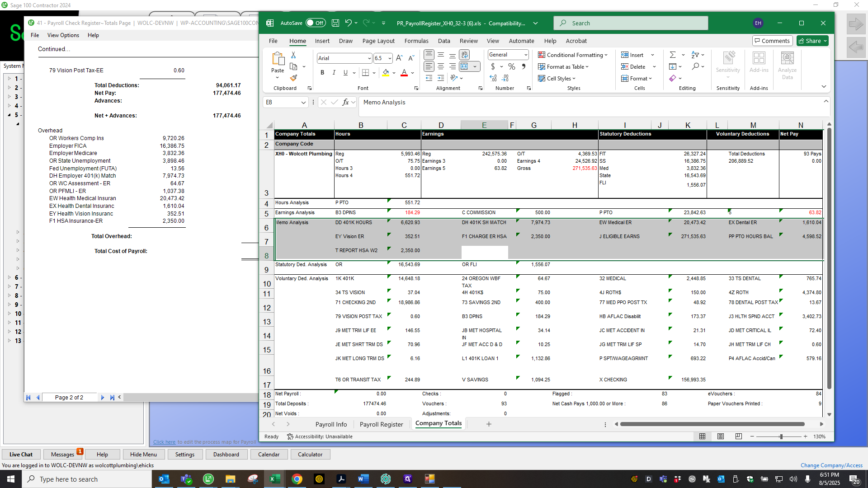
Task: Open Sort & Filter icon
Action: coord(695,55)
